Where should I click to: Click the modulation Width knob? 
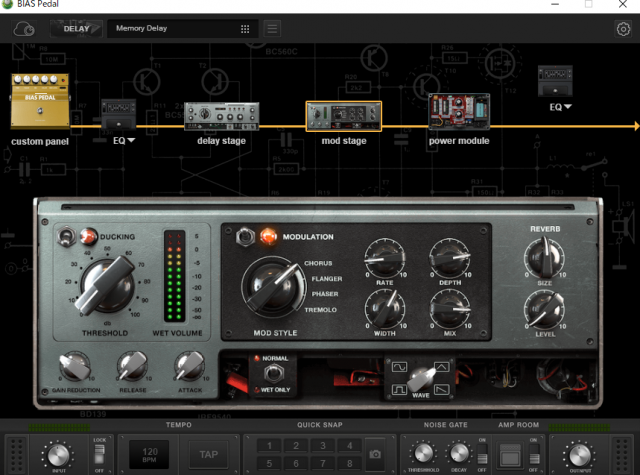385,309
